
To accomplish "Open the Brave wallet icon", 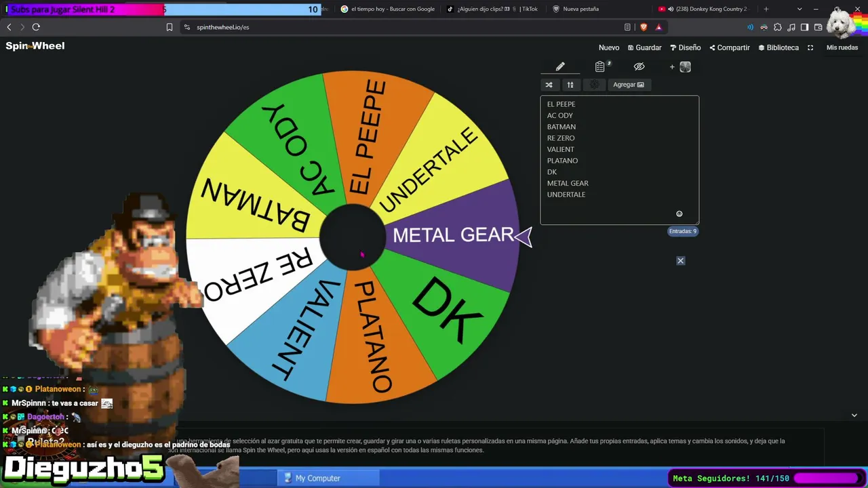I will [x=818, y=27].
